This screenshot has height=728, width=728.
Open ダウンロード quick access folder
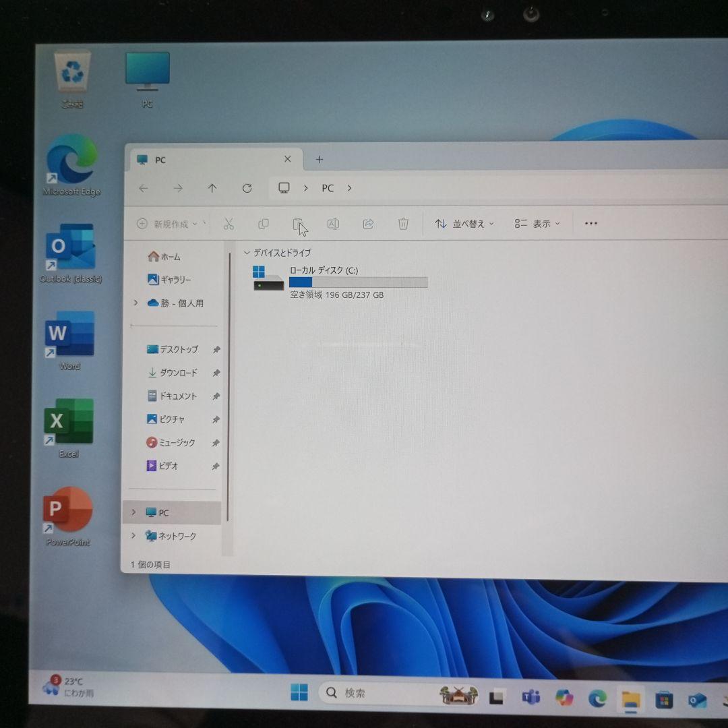pos(173,372)
